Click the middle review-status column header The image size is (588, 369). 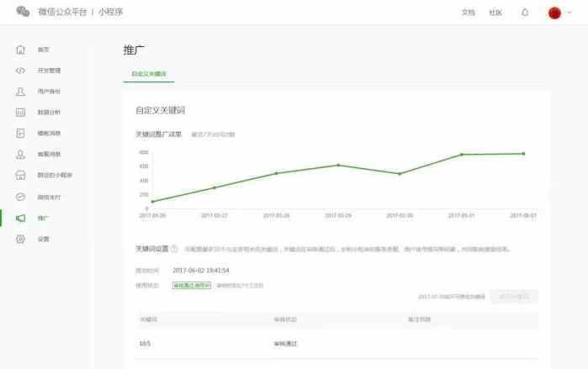click(x=285, y=319)
